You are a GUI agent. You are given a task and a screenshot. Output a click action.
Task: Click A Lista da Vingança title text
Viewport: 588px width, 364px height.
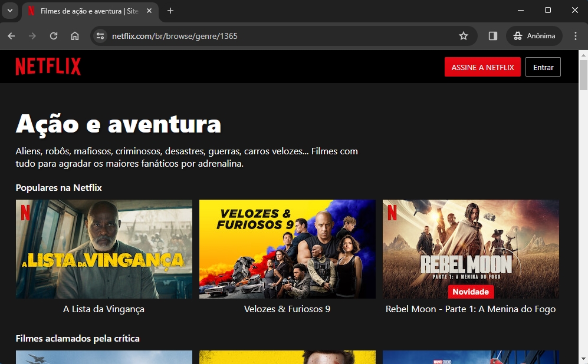click(104, 309)
